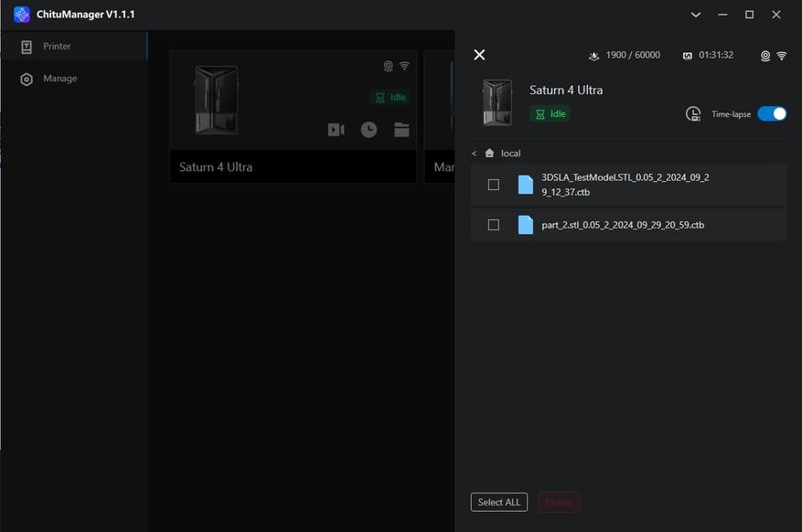Click the ChituManager app logo
The width and height of the screenshot is (802, 532).
click(21, 15)
